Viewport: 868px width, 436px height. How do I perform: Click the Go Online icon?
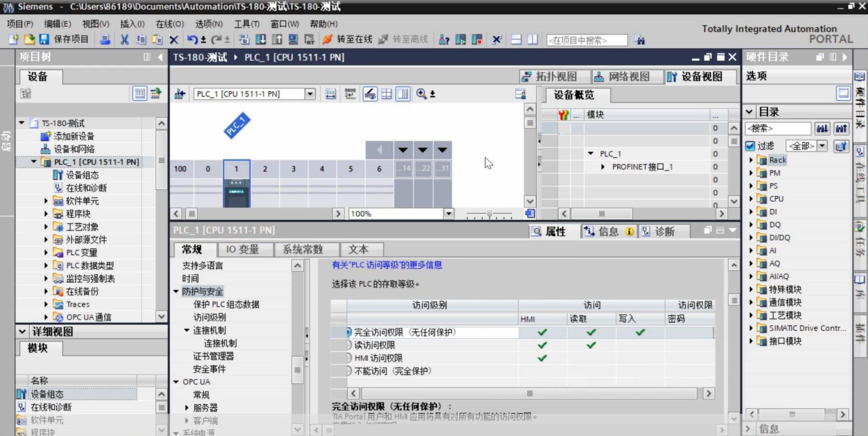(327, 39)
